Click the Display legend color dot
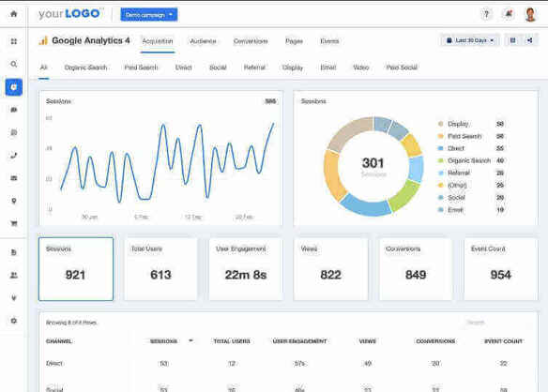Screen dimensions: 548x392 click(x=441, y=124)
